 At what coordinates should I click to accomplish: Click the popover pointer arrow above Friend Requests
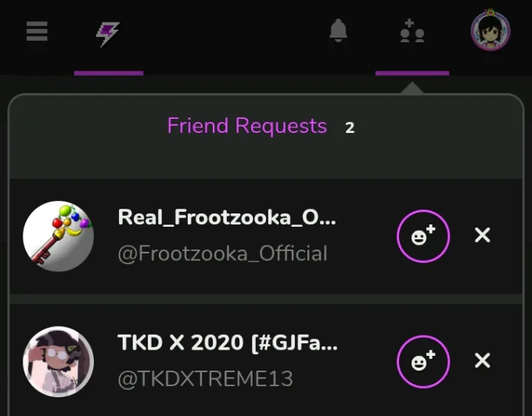pyautogui.click(x=412, y=88)
